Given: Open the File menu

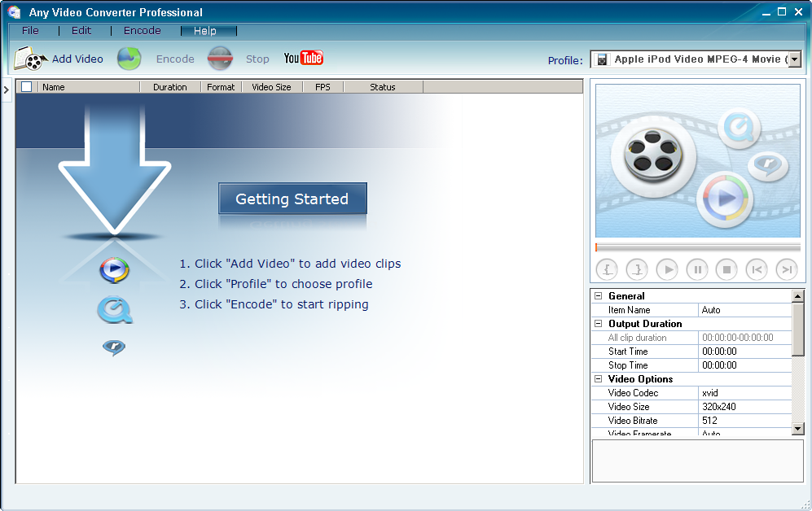Looking at the screenshot, I should 30,31.
